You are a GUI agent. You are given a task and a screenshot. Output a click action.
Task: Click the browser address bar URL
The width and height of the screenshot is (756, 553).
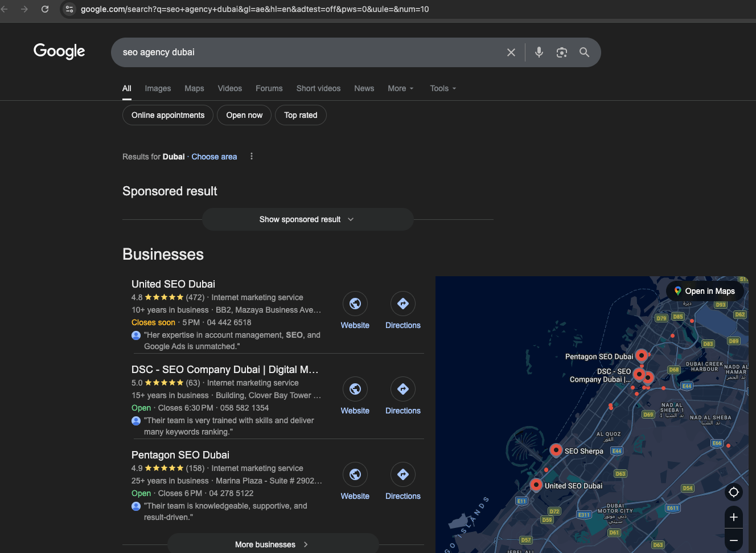click(x=255, y=9)
